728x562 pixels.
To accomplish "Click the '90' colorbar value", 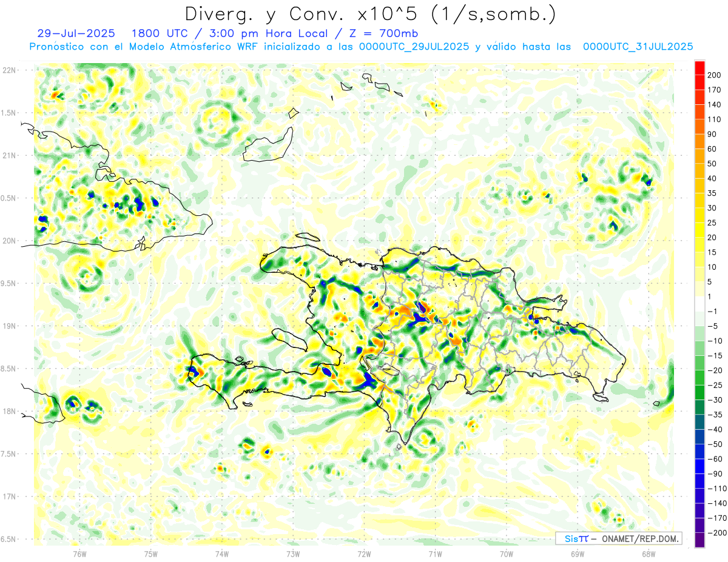I will coord(712,134).
